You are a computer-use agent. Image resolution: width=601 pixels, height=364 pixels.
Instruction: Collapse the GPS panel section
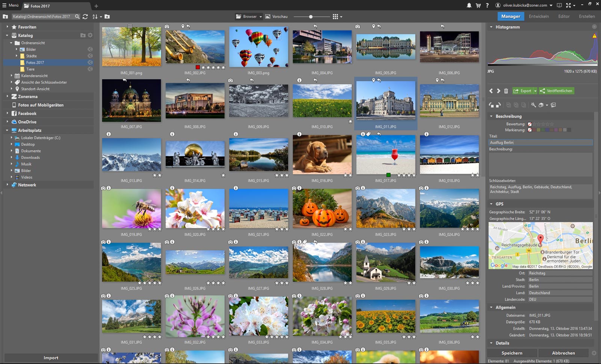point(491,204)
